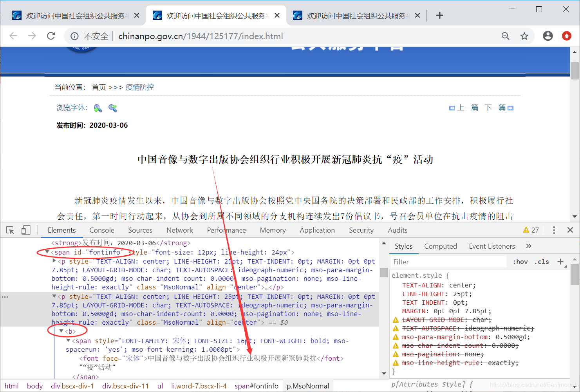Close the first browser tab
580x392 pixels.
(x=137, y=15)
